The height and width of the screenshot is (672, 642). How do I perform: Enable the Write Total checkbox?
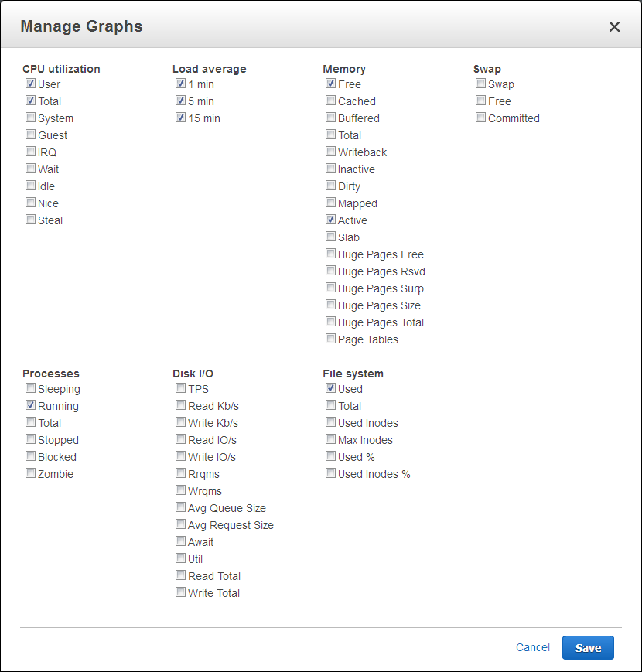pyautogui.click(x=180, y=592)
